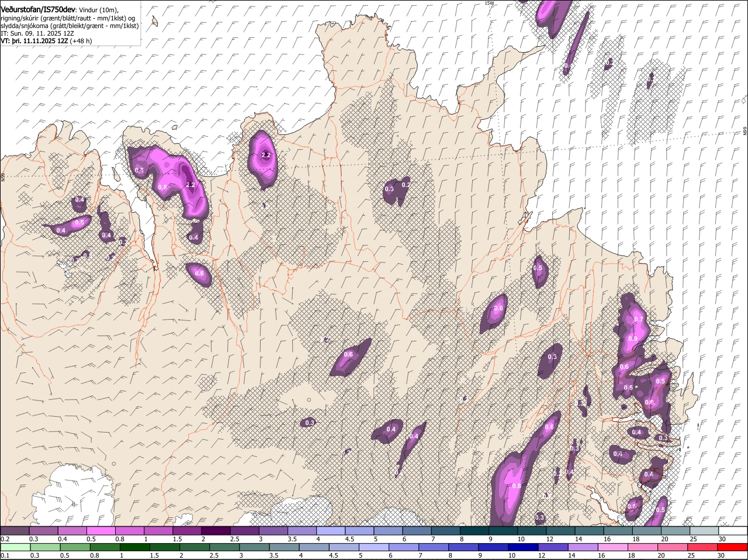Click the 0.9 precipitation label on the map
The width and height of the screenshot is (748, 560).
(633, 339)
